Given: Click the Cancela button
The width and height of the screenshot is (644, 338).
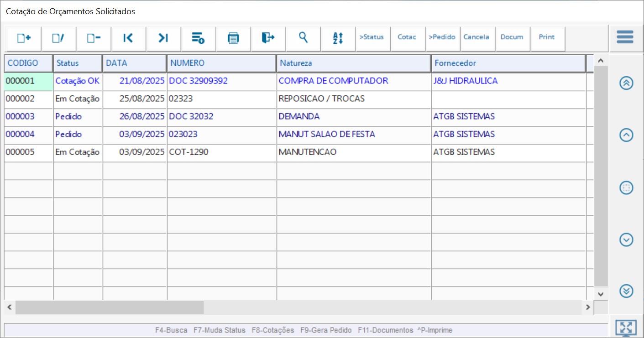Looking at the screenshot, I should (476, 37).
